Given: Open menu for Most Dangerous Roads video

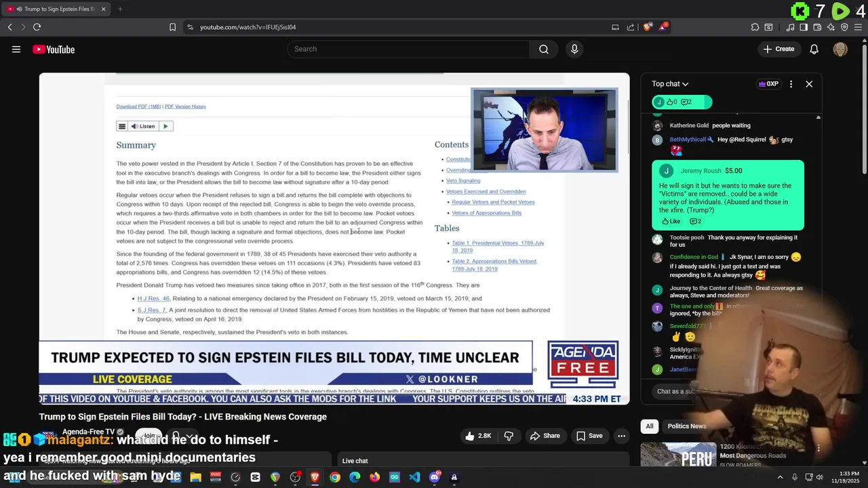Looking at the screenshot, I should [818, 449].
